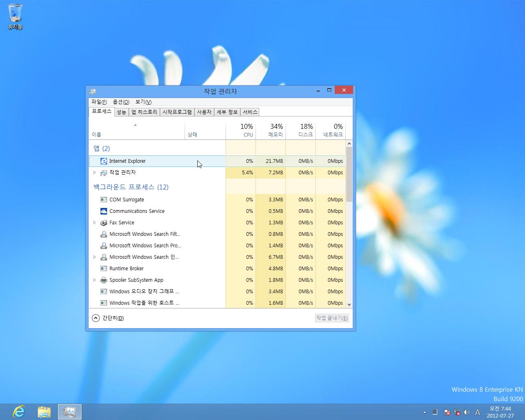Expand the 작업 관리자 process row

pyautogui.click(x=94, y=173)
